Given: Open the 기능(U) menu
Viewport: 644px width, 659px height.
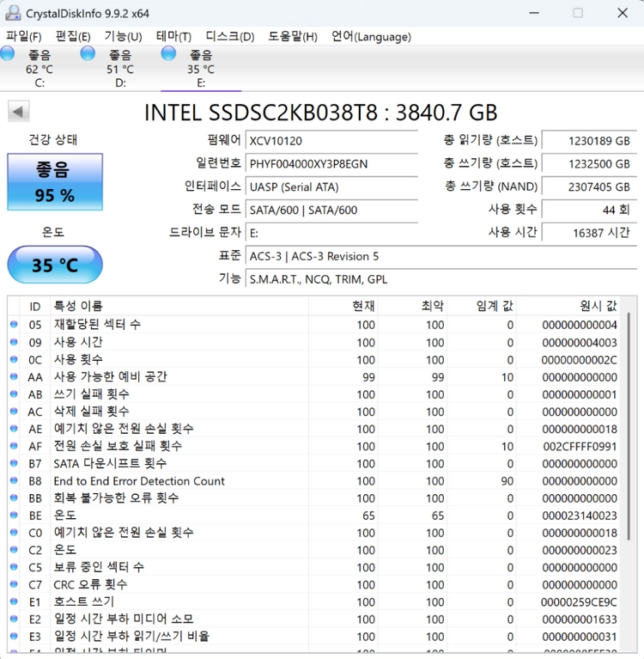Looking at the screenshot, I should coord(123,37).
